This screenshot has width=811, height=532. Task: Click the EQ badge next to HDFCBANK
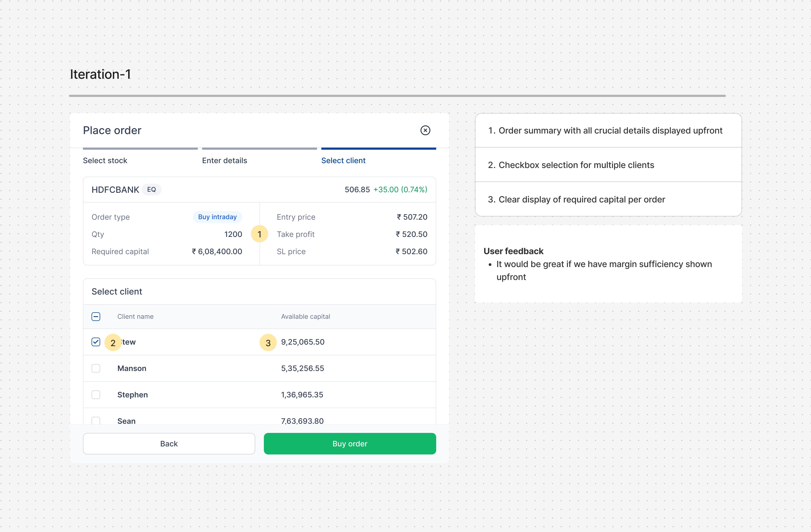pyautogui.click(x=151, y=190)
